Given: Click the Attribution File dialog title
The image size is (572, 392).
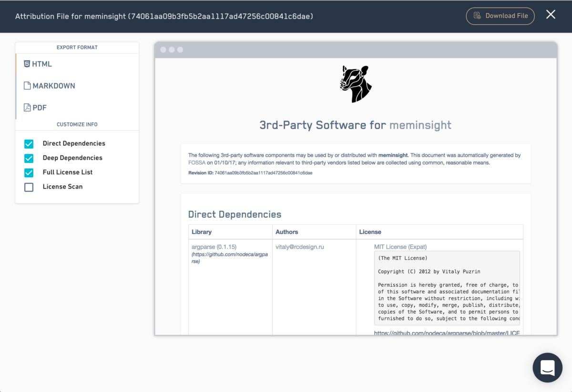Looking at the screenshot, I should pyautogui.click(x=164, y=16).
